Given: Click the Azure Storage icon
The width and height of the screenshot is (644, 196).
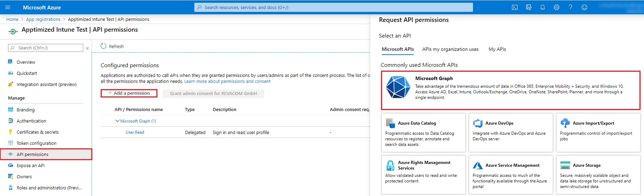Looking at the screenshot, I should tap(565, 165).
